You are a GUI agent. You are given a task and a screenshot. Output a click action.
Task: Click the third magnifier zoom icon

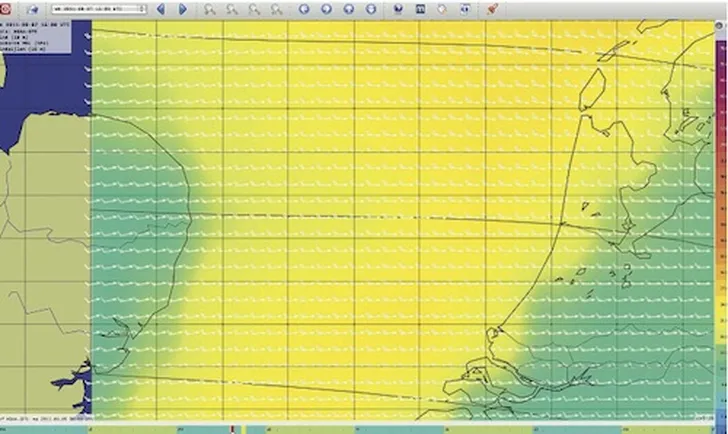coord(255,8)
